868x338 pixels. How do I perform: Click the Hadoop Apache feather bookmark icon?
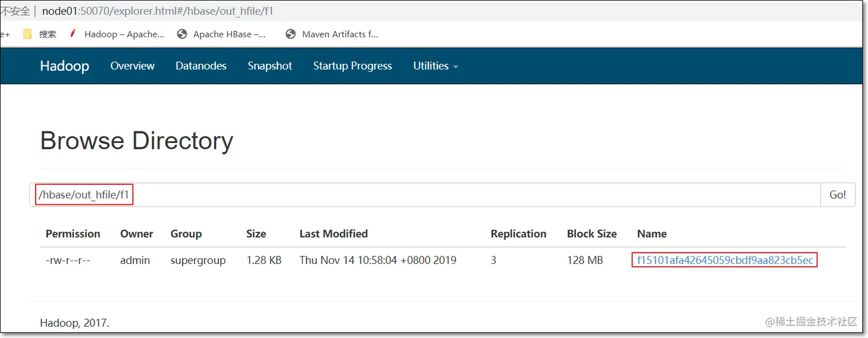tap(73, 34)
